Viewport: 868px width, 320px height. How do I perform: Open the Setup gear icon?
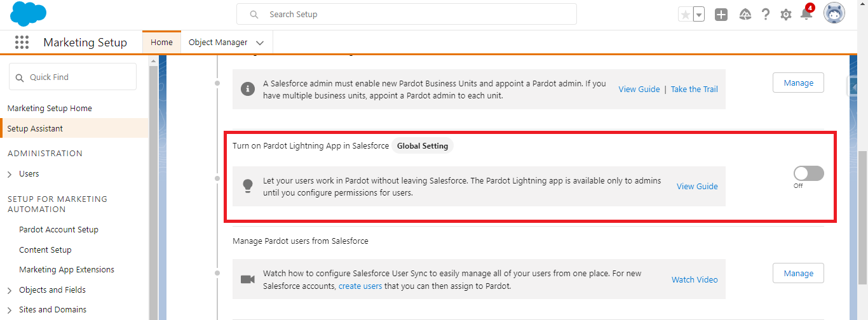click(x=786, y=15)
